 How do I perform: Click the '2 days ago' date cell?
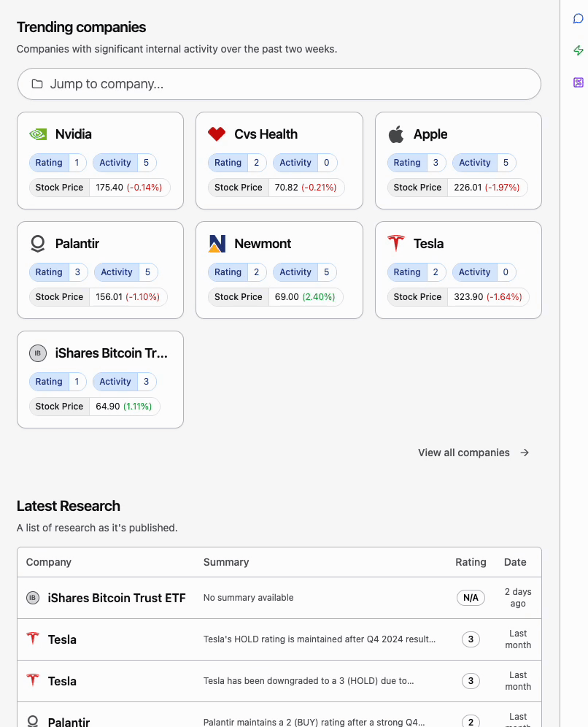coord(518,598)
